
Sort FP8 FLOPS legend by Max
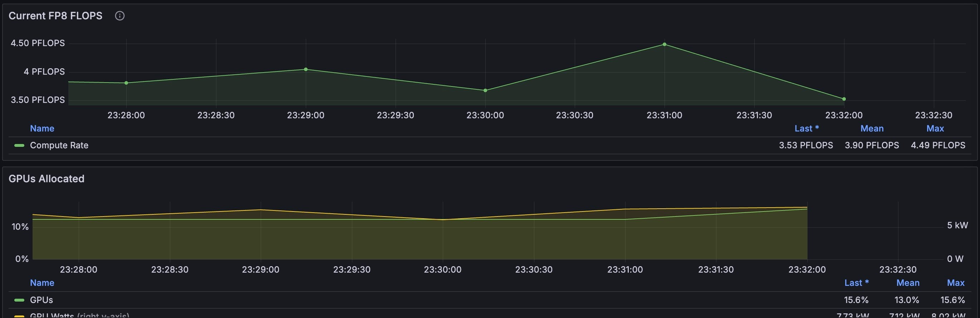[935, 128]
